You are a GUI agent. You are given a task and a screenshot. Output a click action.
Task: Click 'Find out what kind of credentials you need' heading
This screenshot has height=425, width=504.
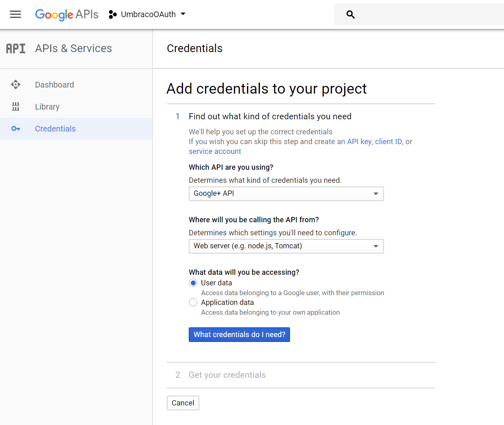[x=270, y=116]
